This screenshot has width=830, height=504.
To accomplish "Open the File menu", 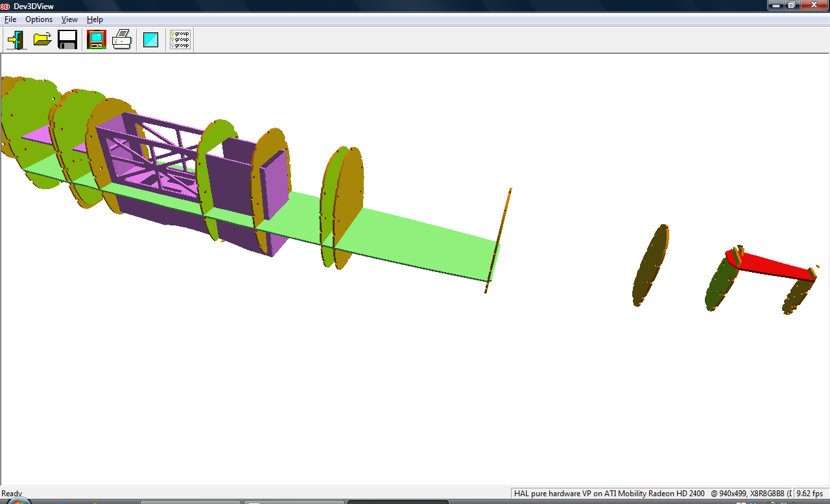I will point(10,19).
